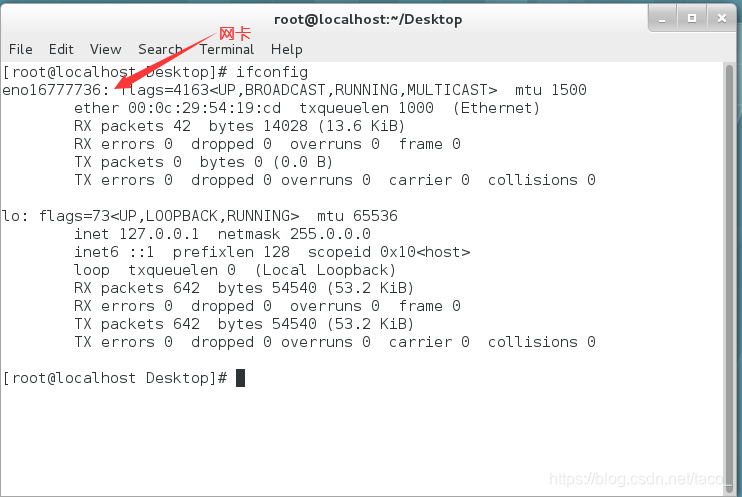Click the MAC address 00:0c:29:54:19:cd
The height and width of the screenshot is (497, 742).
(x=204, y=108)
